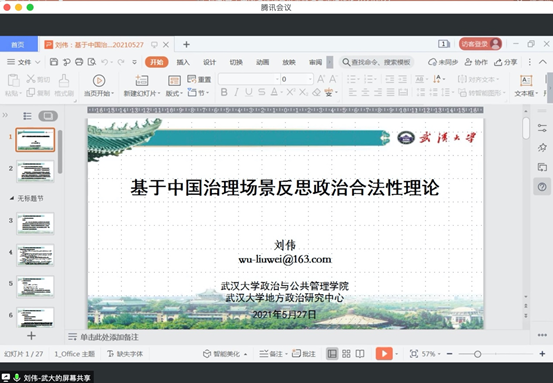Click the print icon in quick toolbar

(x=79, y=62)
